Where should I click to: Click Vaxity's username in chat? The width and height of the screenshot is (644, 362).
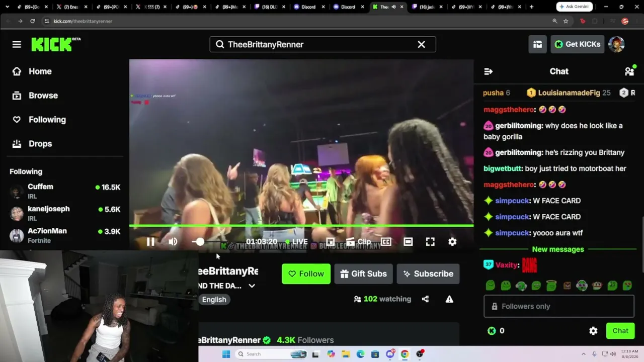pyautogui.click(x=506, y=265)
